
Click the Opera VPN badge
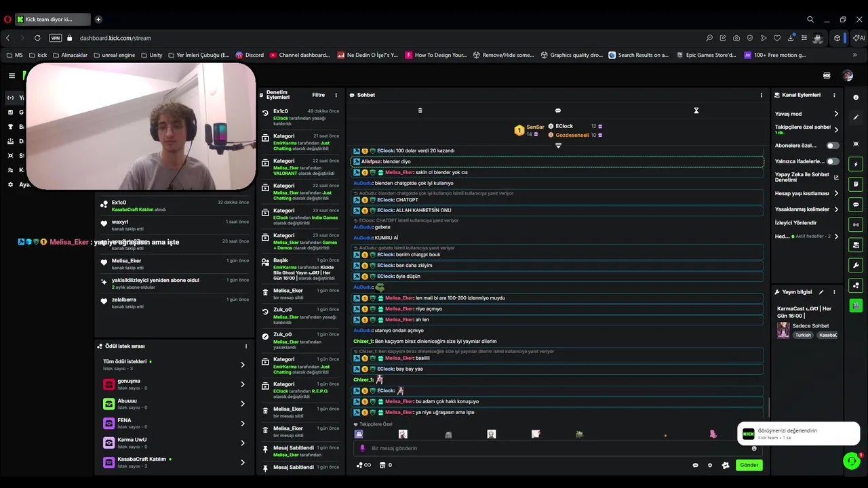click(x=56, y=38)
